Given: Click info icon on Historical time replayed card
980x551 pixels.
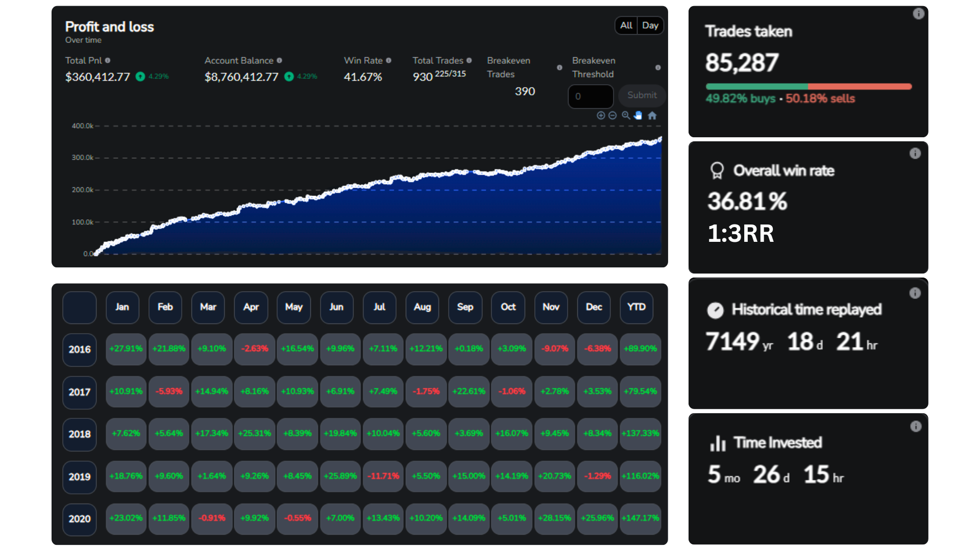Looking at the screenshot, I should (x=915, y=293).
